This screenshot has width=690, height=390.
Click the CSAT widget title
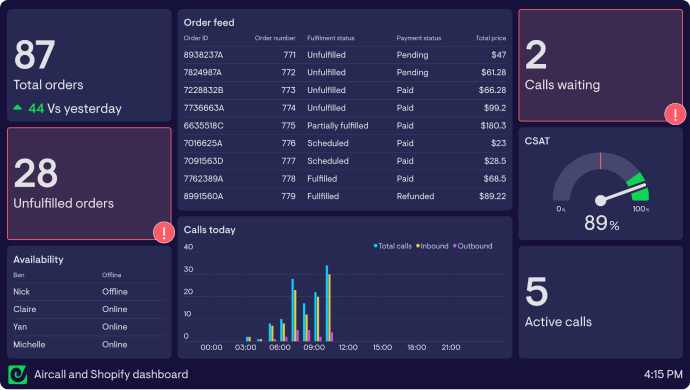coord(537,141)
